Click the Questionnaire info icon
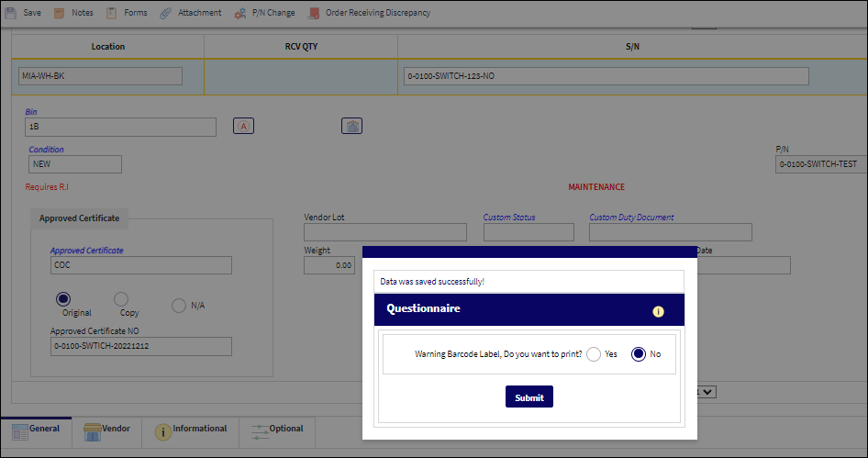The width and height of the screenshot is (868, 458). click(x=658, y=312)
